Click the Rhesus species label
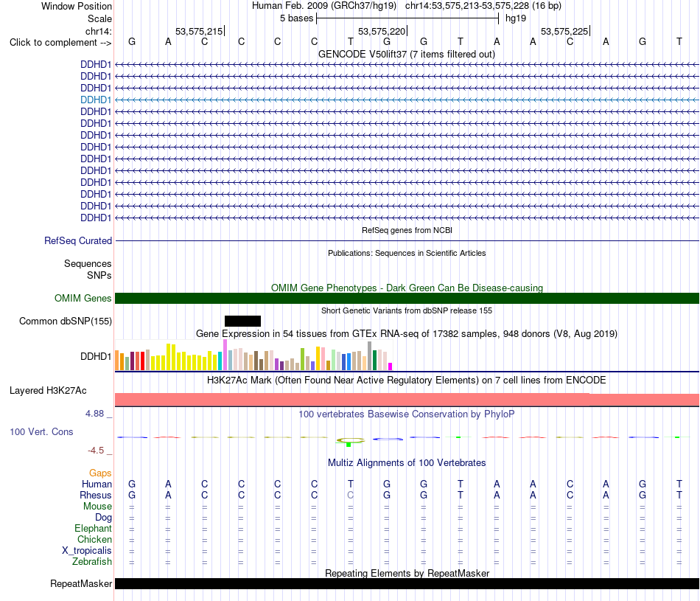The height and width of the screenshot is (601, 700). coord(96,495)
